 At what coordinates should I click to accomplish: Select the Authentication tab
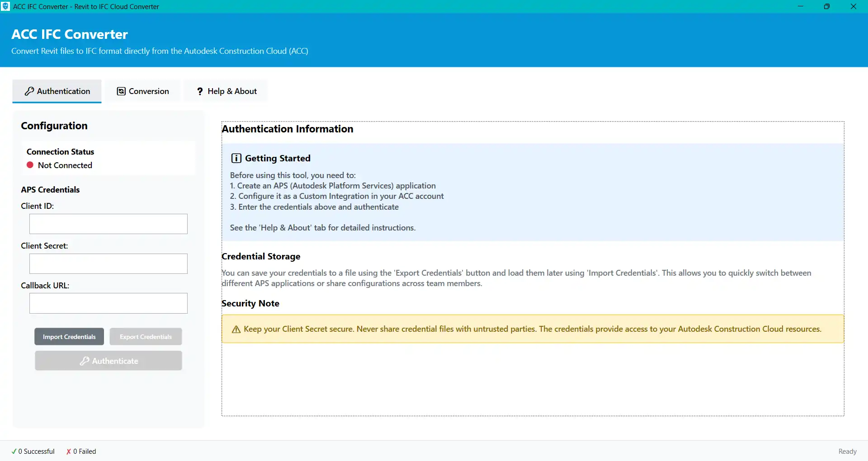57,91
